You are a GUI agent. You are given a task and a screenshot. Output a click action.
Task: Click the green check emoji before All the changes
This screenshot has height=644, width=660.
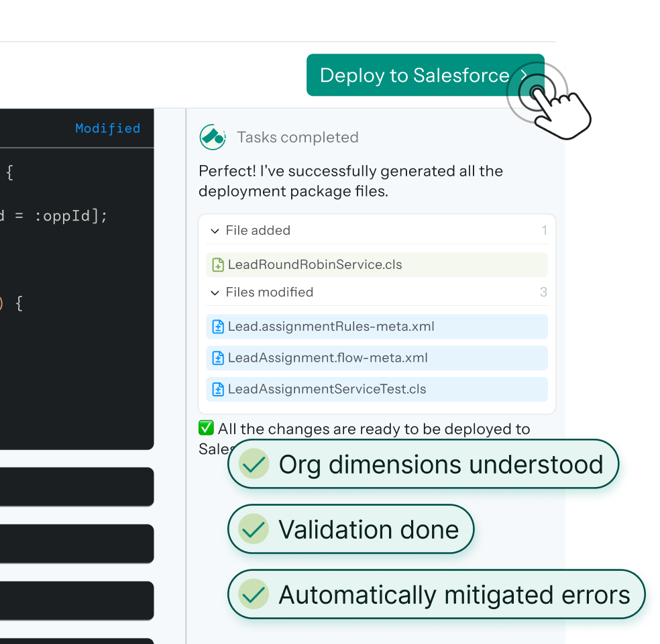207,428
